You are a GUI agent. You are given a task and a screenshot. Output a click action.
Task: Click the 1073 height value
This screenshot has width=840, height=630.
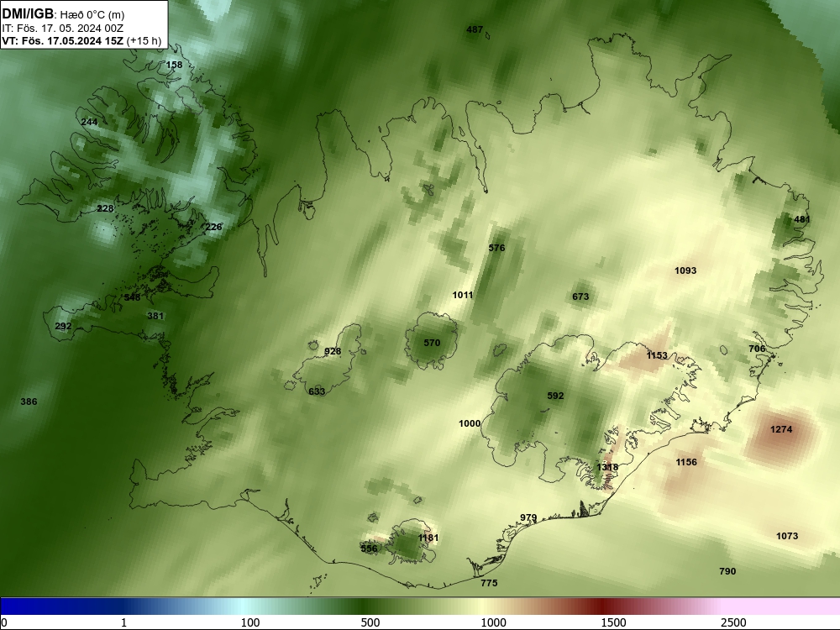click(787, 536)
